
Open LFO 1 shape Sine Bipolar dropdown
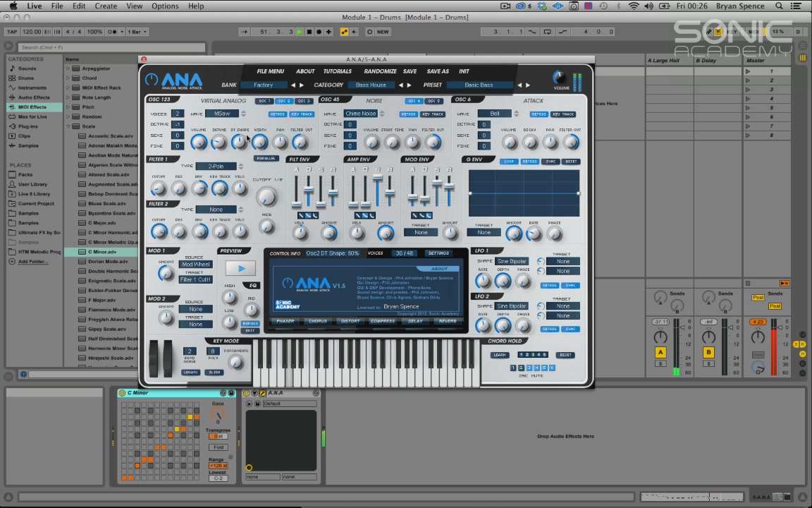click(512, 261)
